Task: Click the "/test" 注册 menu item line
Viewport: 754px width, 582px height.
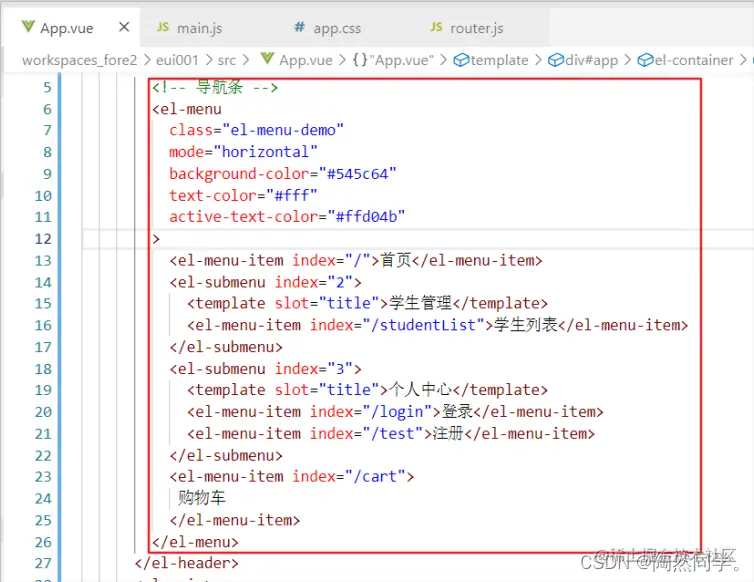Action: pos(391,434)
